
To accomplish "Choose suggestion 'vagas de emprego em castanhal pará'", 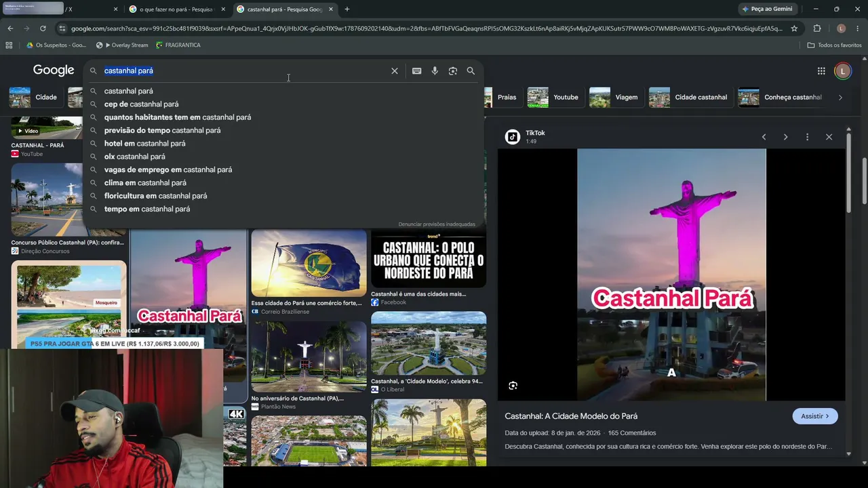I will click(283, 169).
